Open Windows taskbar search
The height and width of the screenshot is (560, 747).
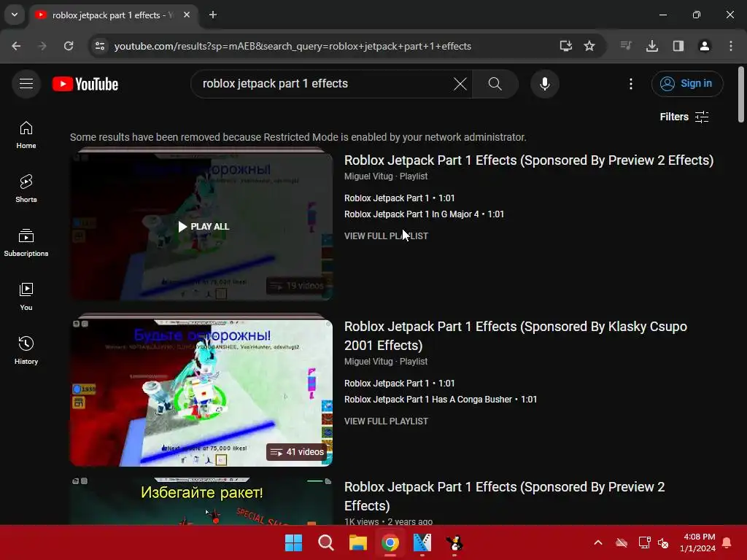tap(326, 542)
